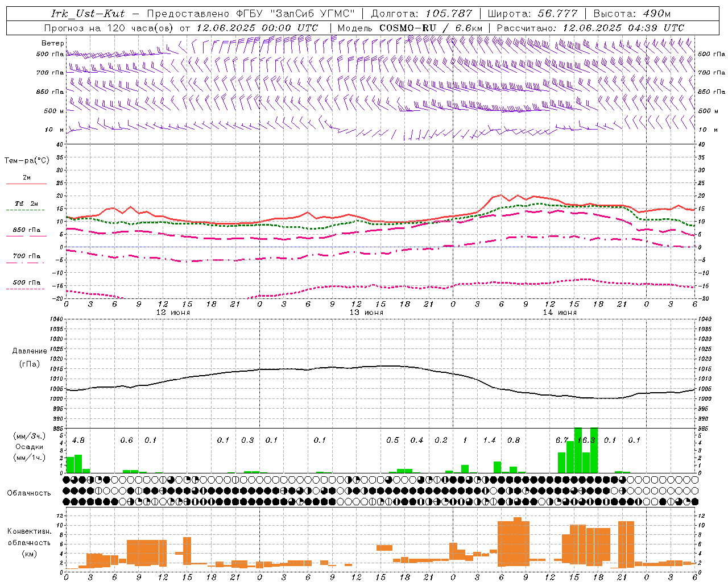Click the Модель COSMO-RU / 6.6км text
728x582 pixels.
tap(409, 27)
